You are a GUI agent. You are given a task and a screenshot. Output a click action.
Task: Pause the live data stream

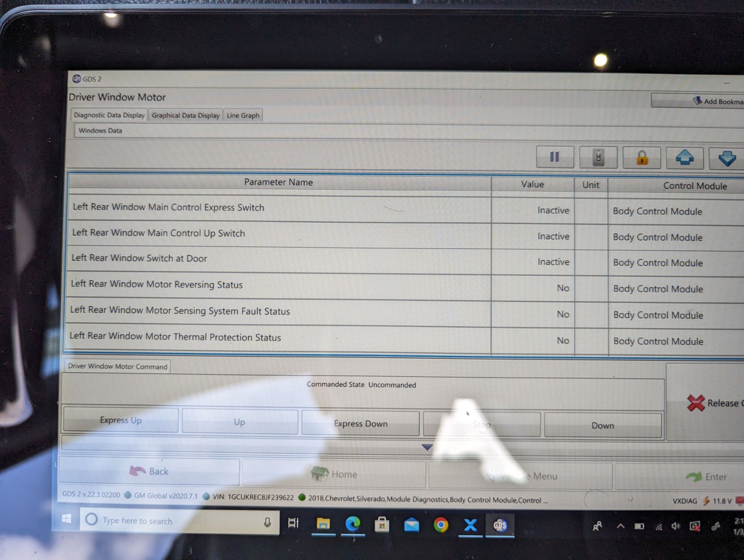tap(555, 157)
